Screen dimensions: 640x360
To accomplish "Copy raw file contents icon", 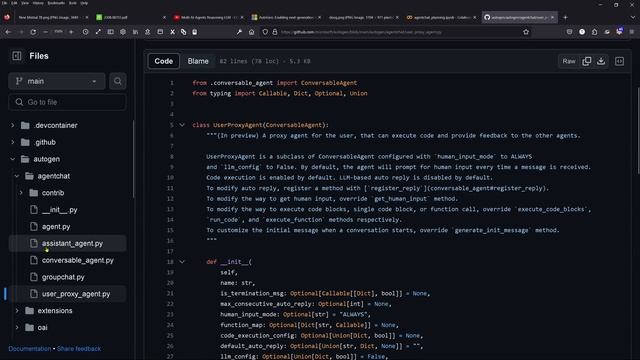I will point(587,61).
